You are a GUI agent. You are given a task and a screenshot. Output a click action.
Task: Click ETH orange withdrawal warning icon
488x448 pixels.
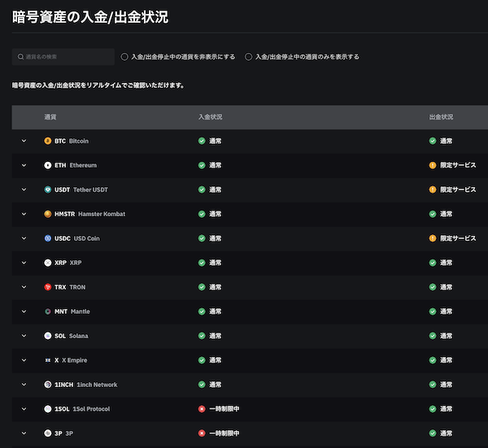[x=433, y=165]
